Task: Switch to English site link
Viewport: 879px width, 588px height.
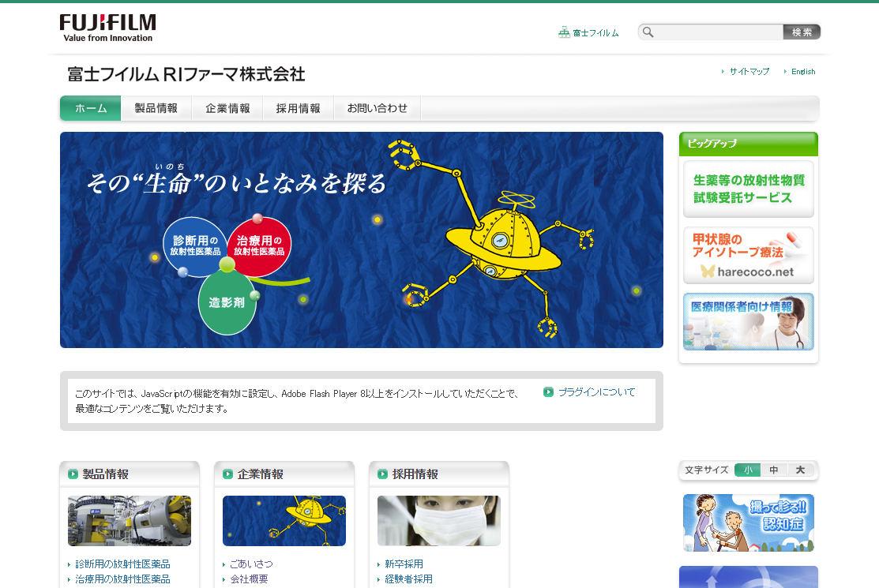Action: [803, 72]
